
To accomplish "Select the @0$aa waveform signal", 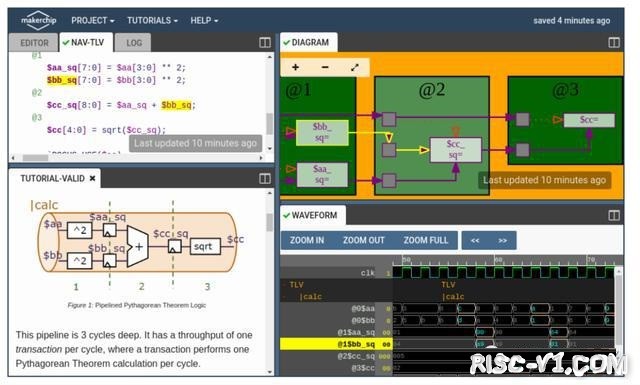I will (x=336, y=309).
